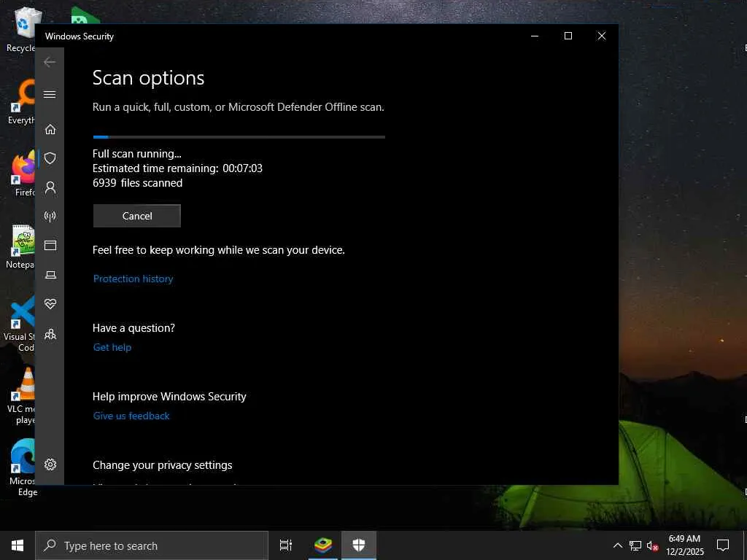Select the Recycle Bin desktop icon
The image size is (747, 560).
point(23,29)
